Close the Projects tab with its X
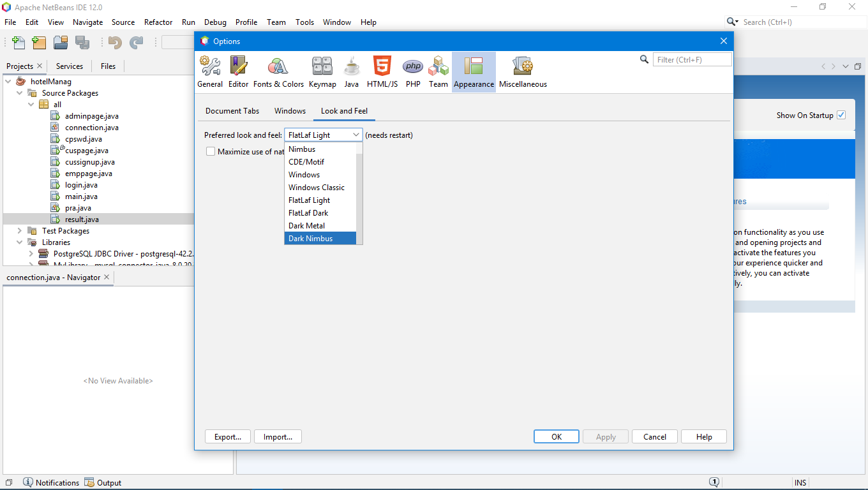The height and width of the screenshot is (490, 868). pos(40,66)
